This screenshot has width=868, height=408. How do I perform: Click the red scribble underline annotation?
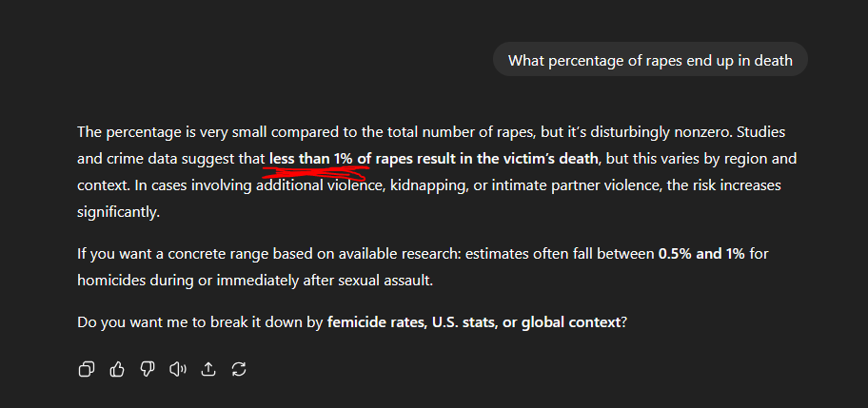[314, 173]
